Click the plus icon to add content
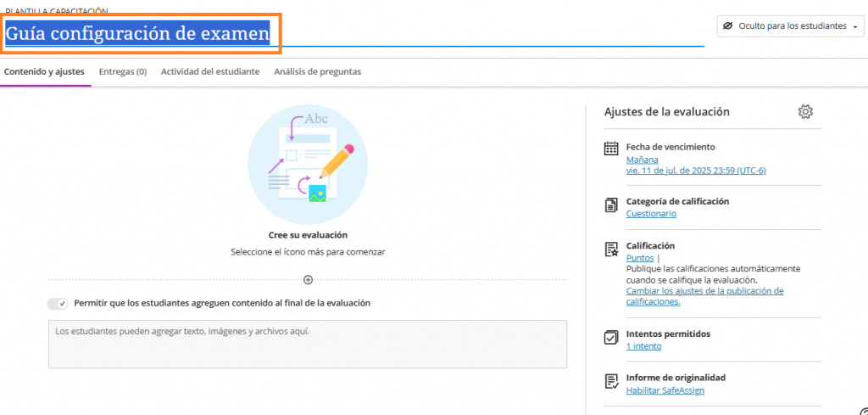The width and height of the screenshot is (868, 415). 308,279
